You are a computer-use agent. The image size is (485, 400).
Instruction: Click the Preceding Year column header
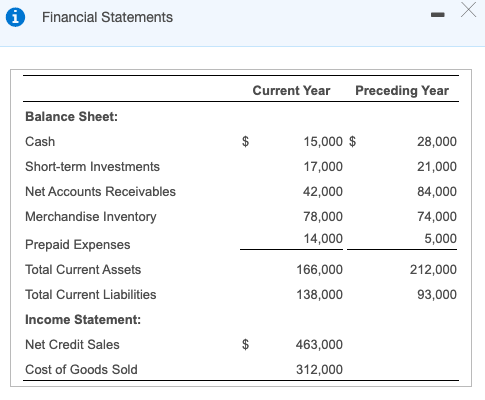pyautogui.click(x=402, y=91)
